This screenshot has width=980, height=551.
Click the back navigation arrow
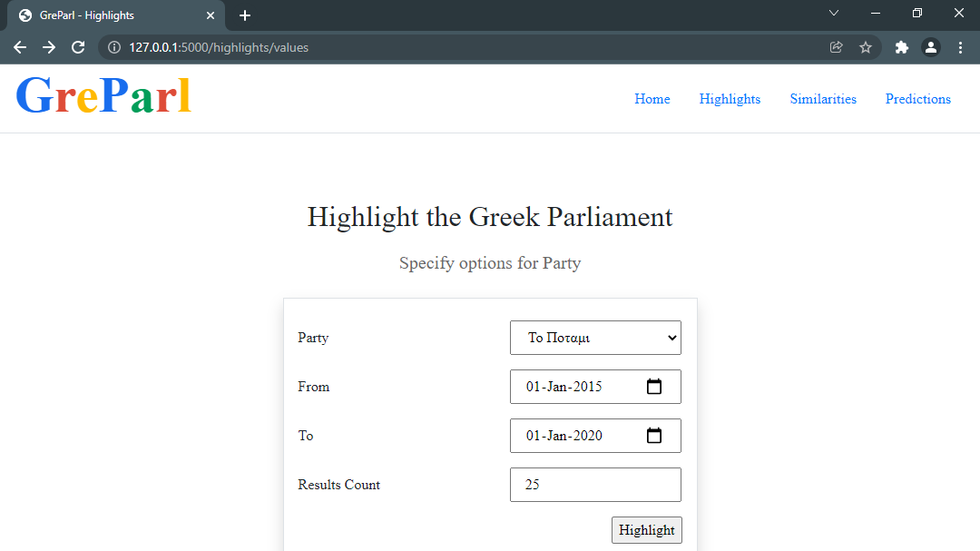click(20, 47)
